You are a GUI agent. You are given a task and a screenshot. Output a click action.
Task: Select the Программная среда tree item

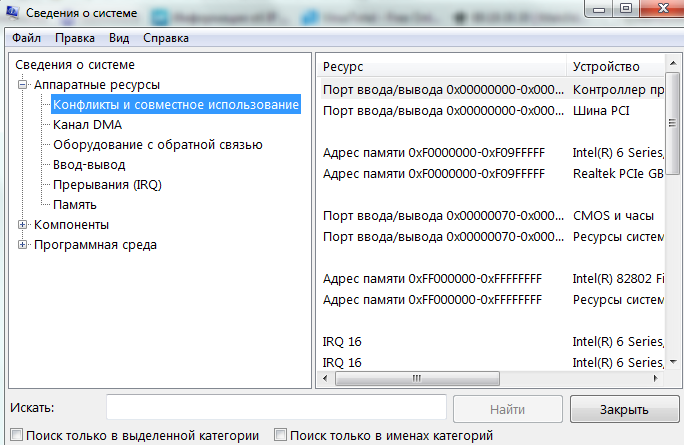95,245
